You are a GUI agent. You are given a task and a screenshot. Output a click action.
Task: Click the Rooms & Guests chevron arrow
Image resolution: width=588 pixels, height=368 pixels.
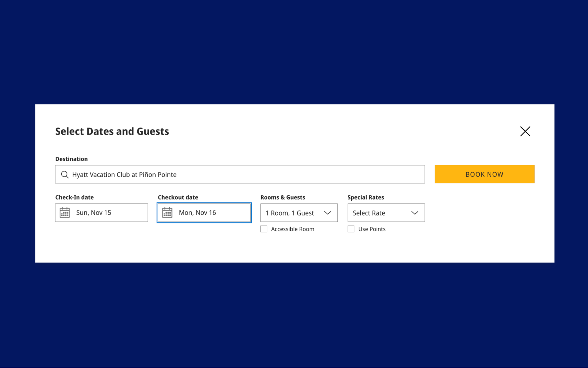(x=327, y=213)
